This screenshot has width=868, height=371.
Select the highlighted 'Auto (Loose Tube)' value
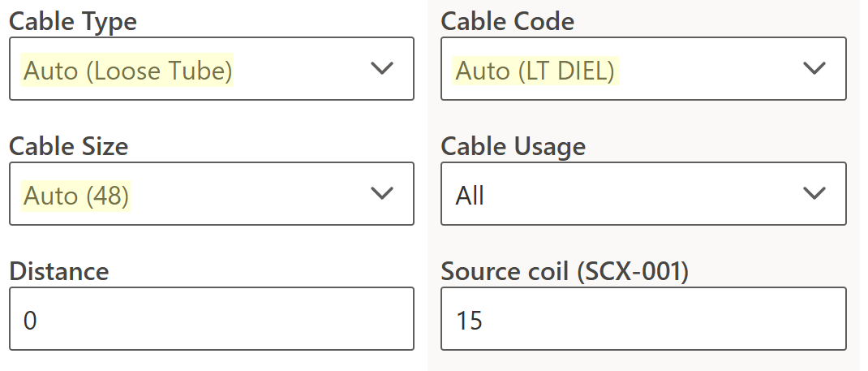(128, 71)
